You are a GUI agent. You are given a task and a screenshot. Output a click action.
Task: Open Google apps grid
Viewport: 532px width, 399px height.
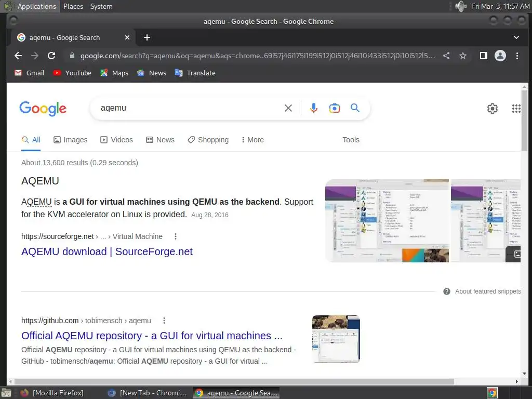tap(516, 109)
